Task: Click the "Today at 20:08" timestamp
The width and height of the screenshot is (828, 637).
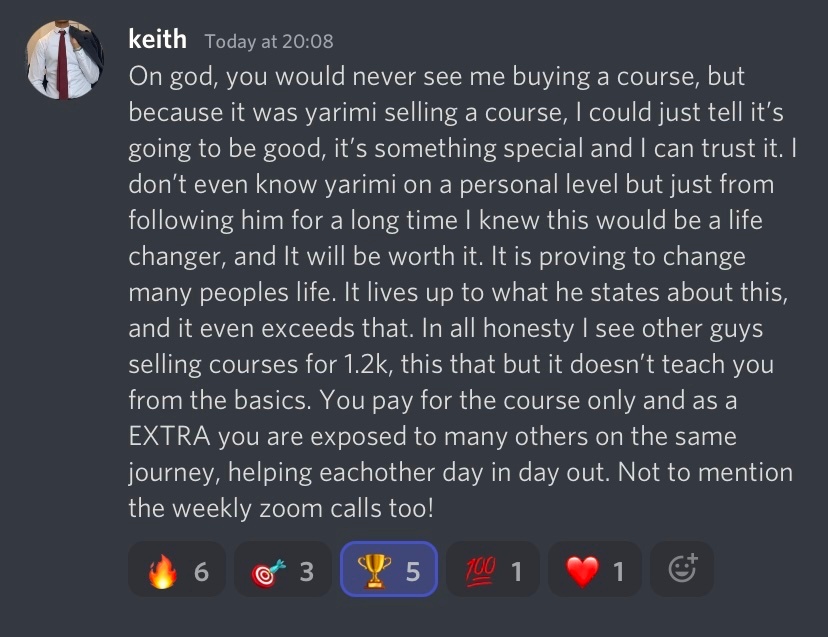Action: [269, 42]
